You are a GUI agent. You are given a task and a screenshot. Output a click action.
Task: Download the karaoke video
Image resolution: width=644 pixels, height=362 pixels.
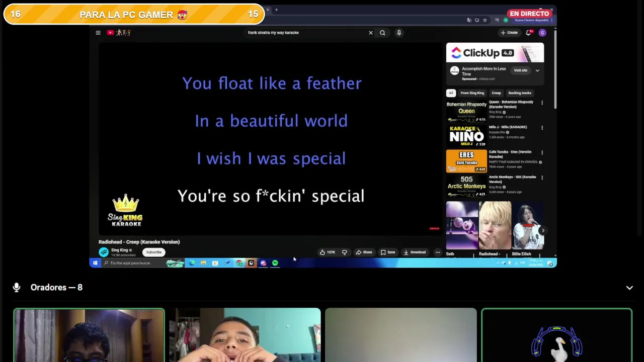tap(415, 252)
